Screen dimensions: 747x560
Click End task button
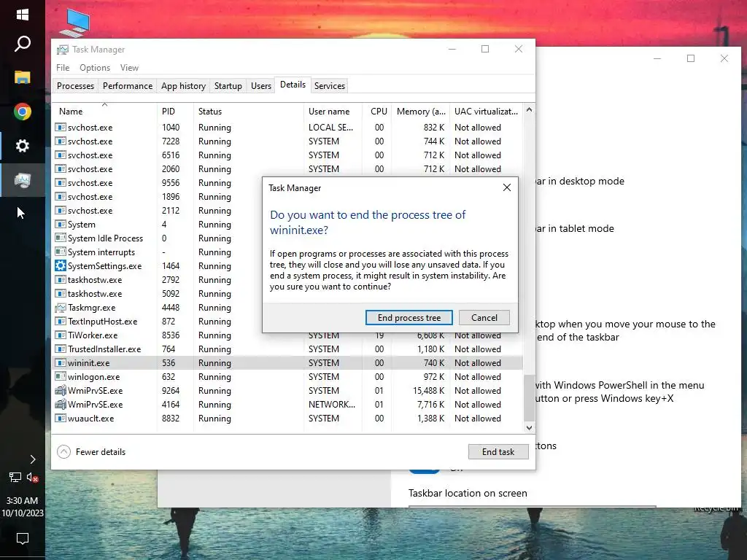[x=498, y=452]
